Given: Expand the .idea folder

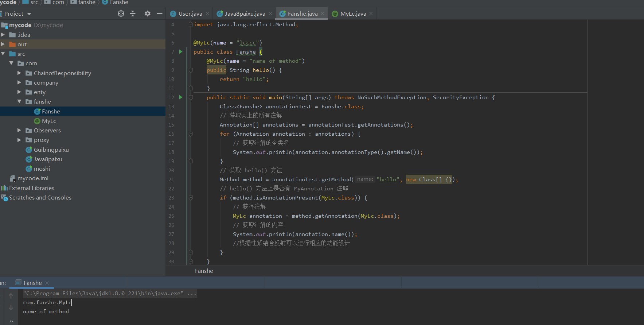Looking at the screenshot, I should 3,35.
